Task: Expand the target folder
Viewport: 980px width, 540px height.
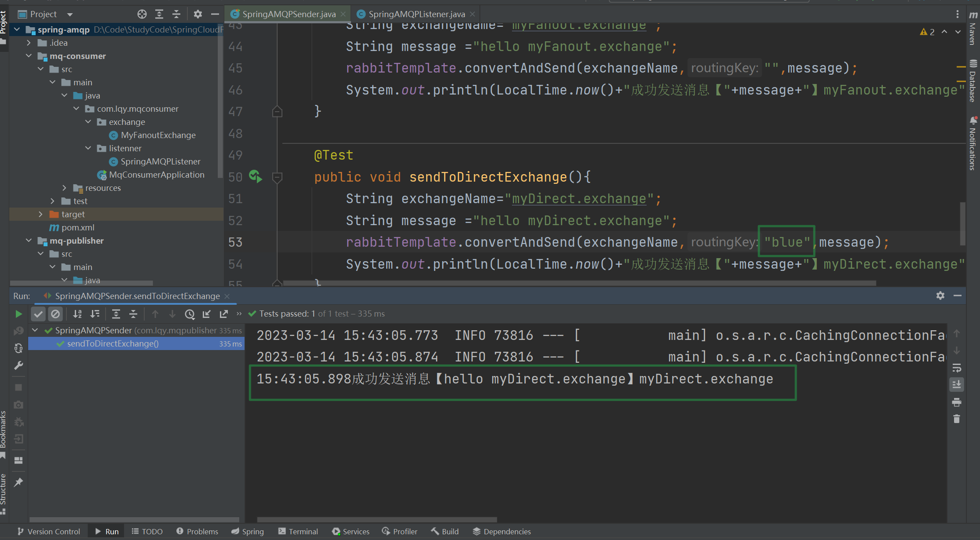Action: 40,214
